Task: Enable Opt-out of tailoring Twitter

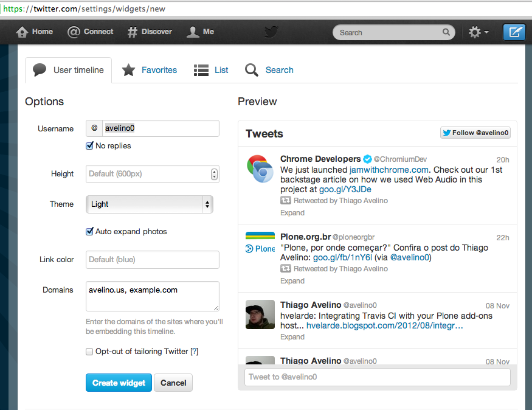Action: pyautogui.click(x=89, y=352)
